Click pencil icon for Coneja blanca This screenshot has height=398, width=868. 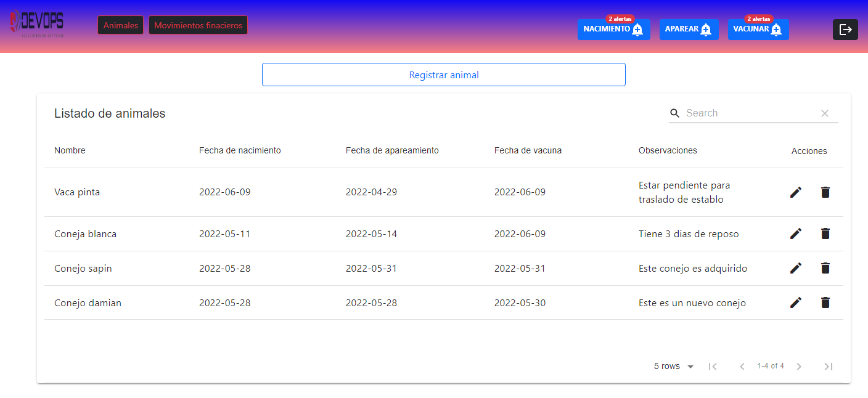pyautogui.click(x=796, y=234)
